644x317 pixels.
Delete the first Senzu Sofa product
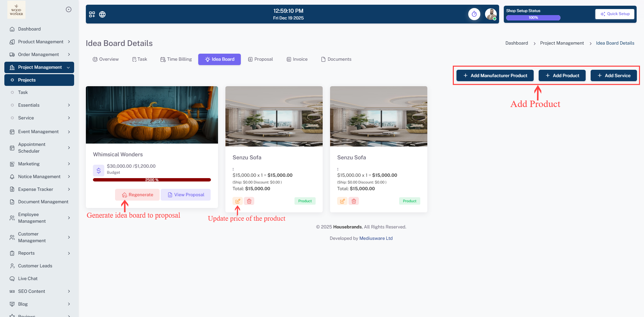pos(249,201)
